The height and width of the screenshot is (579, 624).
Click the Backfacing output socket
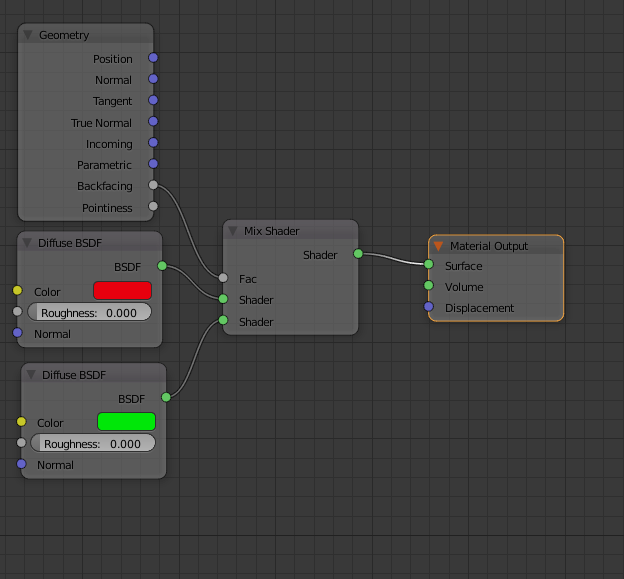tap(153, 185)
